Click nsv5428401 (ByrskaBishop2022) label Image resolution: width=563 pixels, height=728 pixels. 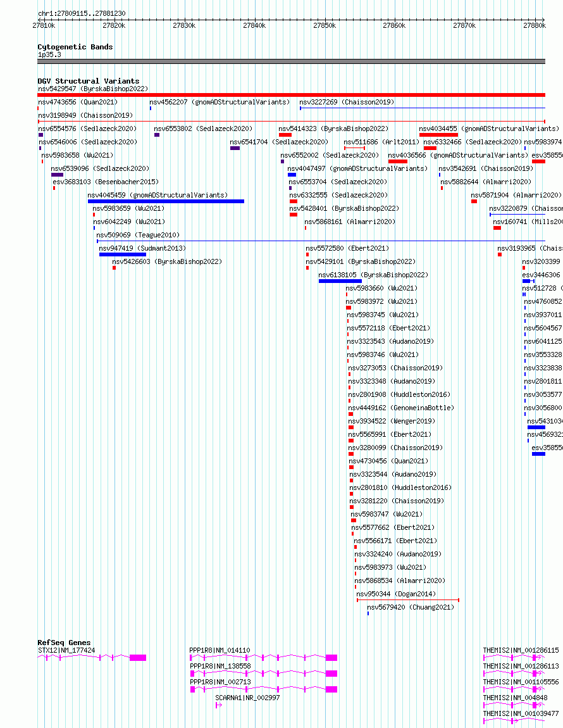pyautogui.click(x=344, y=208)
